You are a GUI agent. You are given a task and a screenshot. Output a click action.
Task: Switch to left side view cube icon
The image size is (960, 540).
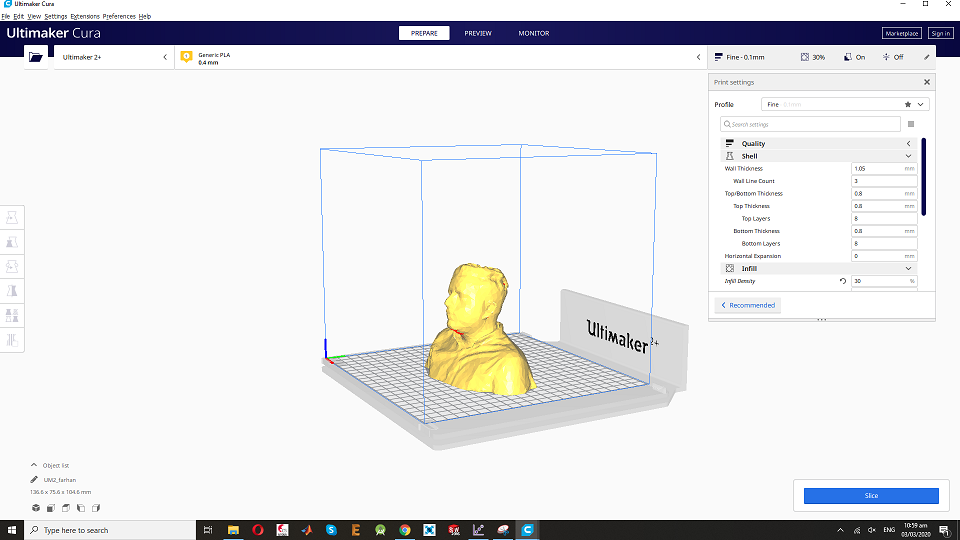81,508
